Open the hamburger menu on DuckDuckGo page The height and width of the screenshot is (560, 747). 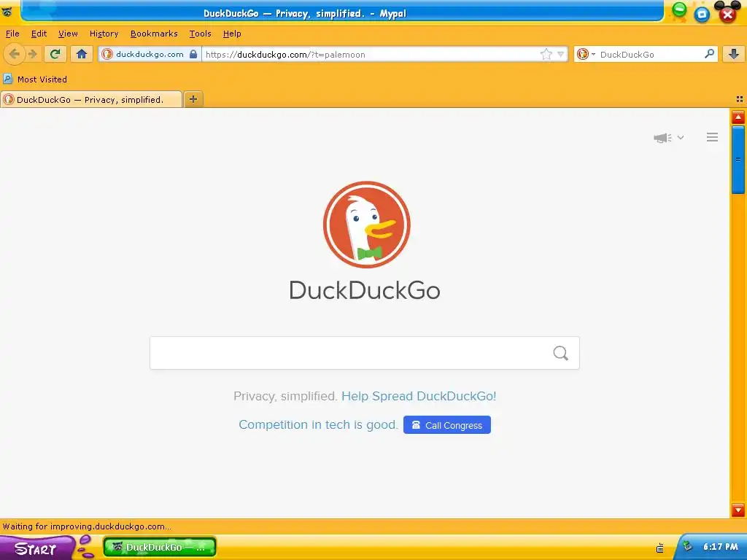(712, 137)
